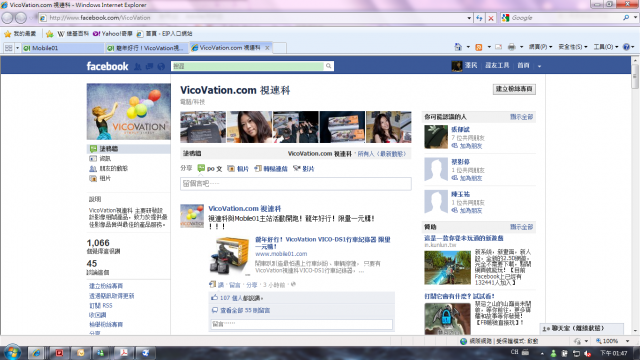Click the orange RSS feeds icon
The width and height of the screenshot is (640, 360).
pos(479,47)
